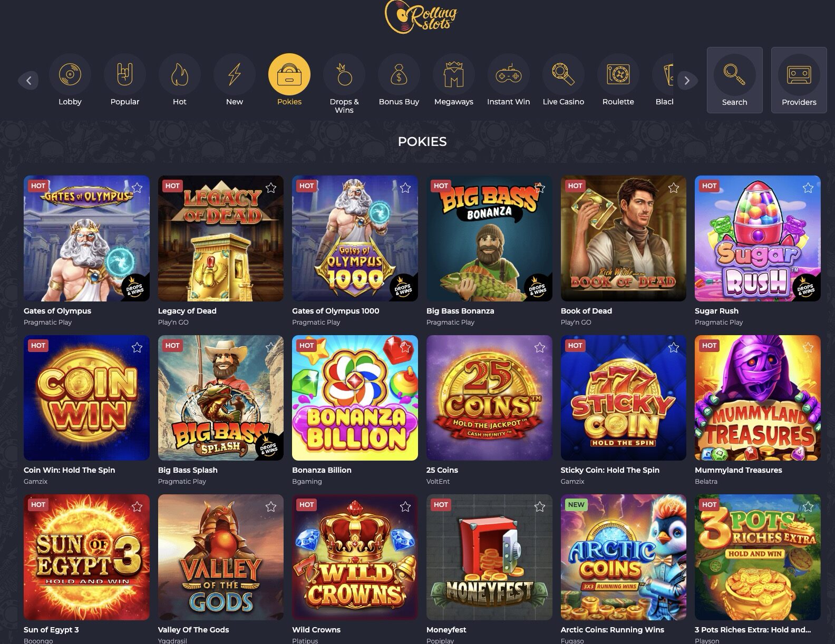This screenshot has width=835, height=644.
Task: Toggle favorite star on 25 Coins
Action: pos(540,347)
